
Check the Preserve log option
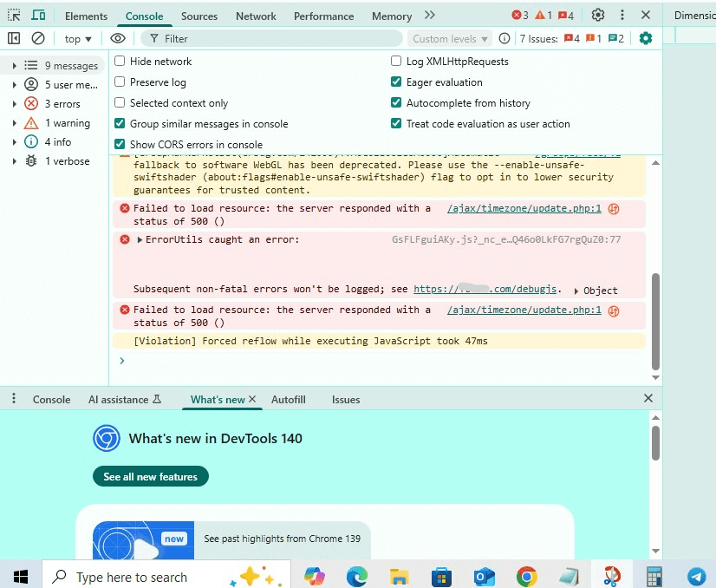(120, 82)
